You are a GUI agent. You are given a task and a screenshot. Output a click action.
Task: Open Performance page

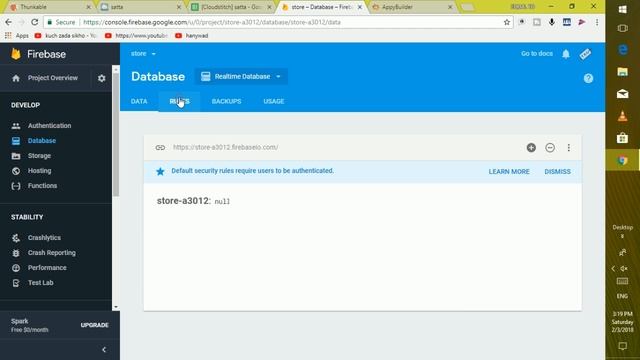click(x=47, y=268)
